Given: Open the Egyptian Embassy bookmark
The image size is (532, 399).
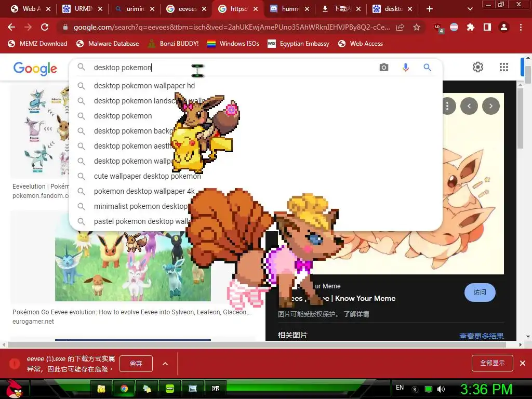Looking at the screenshot, I should click(x=299, y=44).
